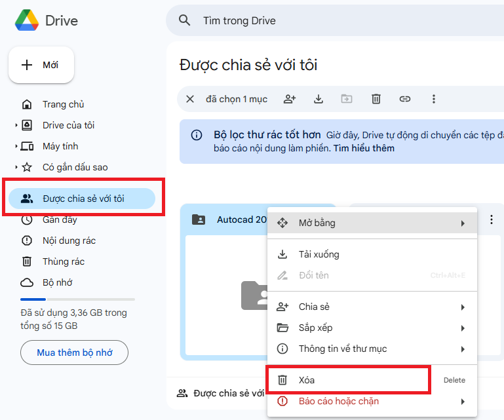
Task: Expand the "Chia sẻ" submenu arrow
Action: 463,307
